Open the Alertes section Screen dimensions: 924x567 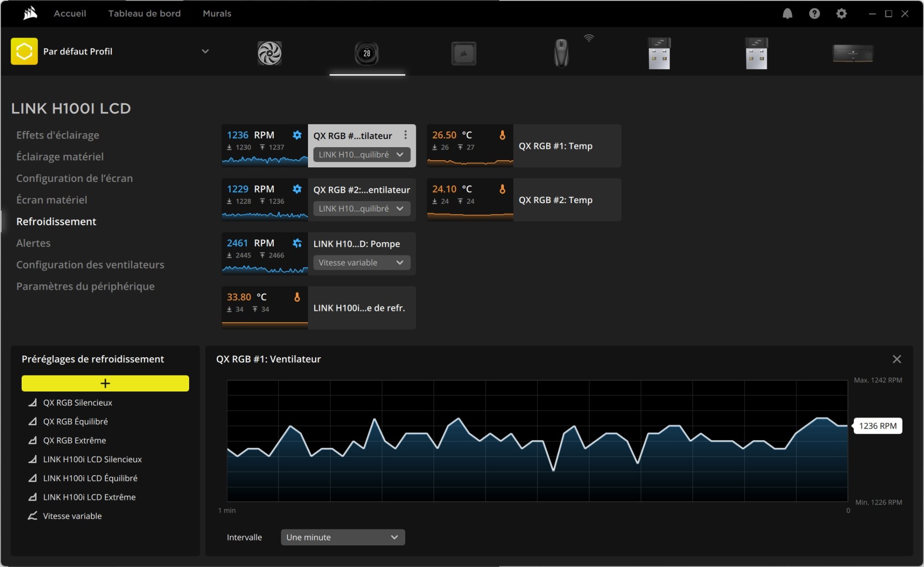33,243
